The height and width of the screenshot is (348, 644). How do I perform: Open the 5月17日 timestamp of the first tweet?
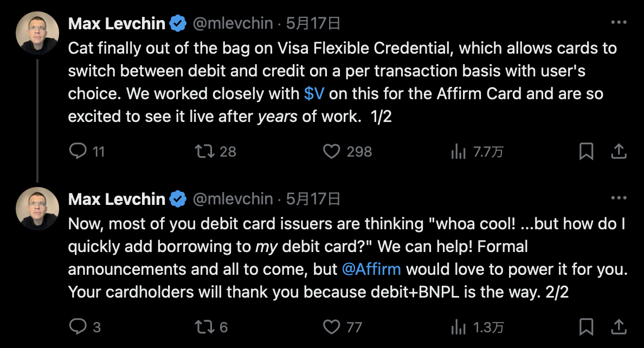tap(309, 23)
